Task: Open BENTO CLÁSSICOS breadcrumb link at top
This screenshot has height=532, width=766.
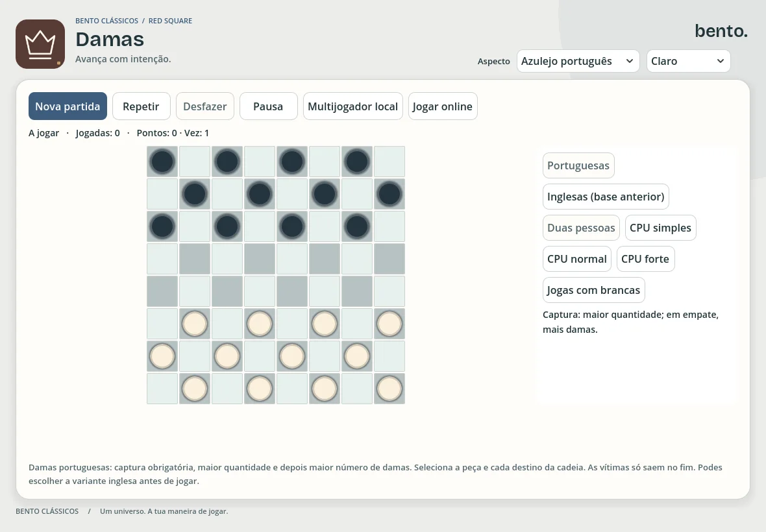Action: (106, 21)
